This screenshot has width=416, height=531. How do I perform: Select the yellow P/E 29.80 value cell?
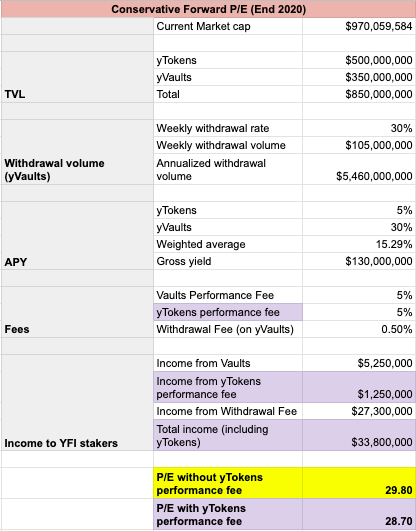(x=359, y=483)
